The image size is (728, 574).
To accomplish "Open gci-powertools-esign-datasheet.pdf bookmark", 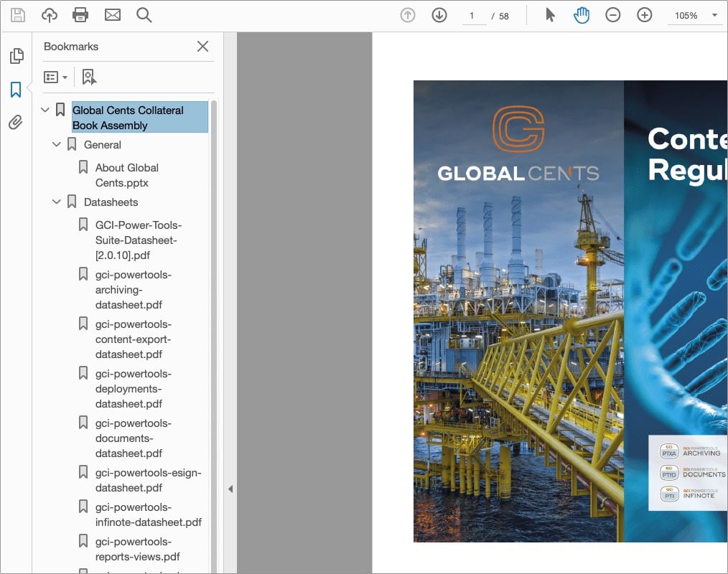I will point(148,480).
